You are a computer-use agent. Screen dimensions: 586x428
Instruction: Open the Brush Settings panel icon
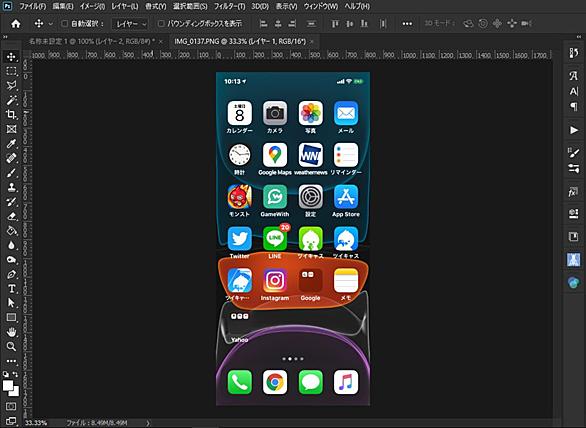point(574,153)
